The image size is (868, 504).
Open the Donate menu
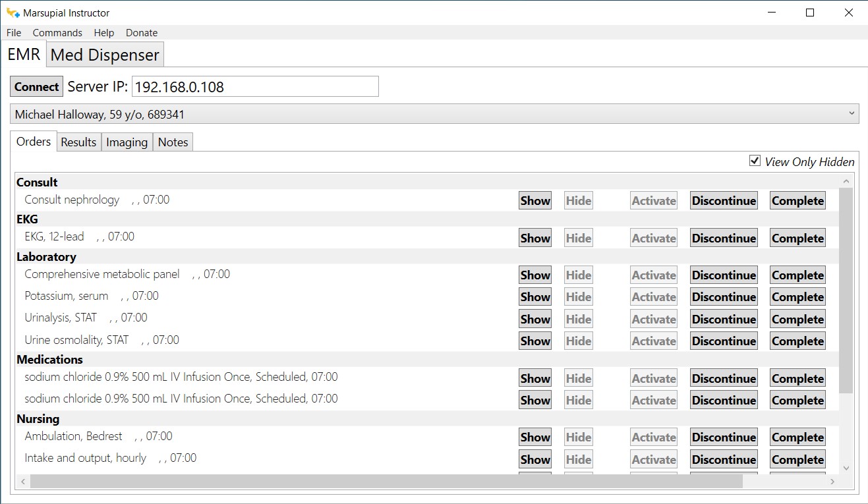(142, 32)
